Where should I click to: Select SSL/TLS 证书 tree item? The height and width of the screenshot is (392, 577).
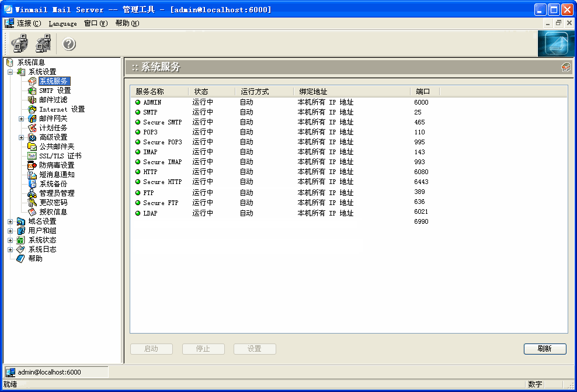point(60,156)
